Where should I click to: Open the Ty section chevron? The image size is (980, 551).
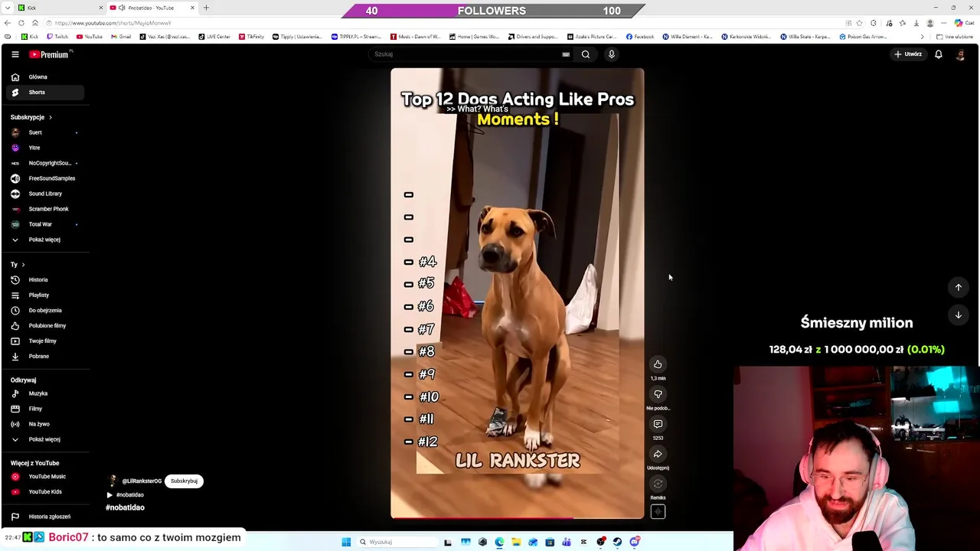pyautogui.click(x=23, y=264)
